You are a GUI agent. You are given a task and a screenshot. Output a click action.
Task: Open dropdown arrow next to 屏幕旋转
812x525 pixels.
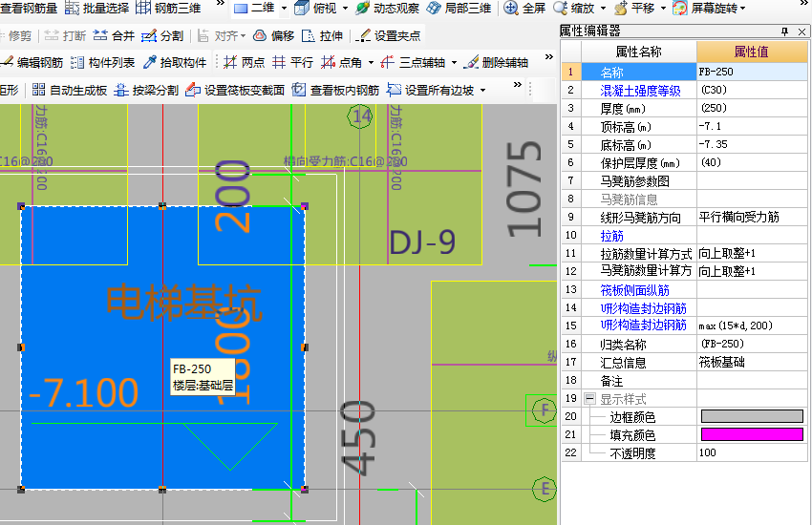(x=742, y=9)
